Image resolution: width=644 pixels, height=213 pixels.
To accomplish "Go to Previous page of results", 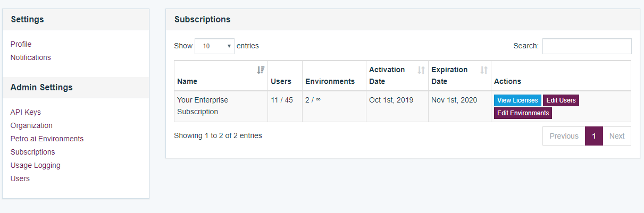I will click(x=563, y=136).
